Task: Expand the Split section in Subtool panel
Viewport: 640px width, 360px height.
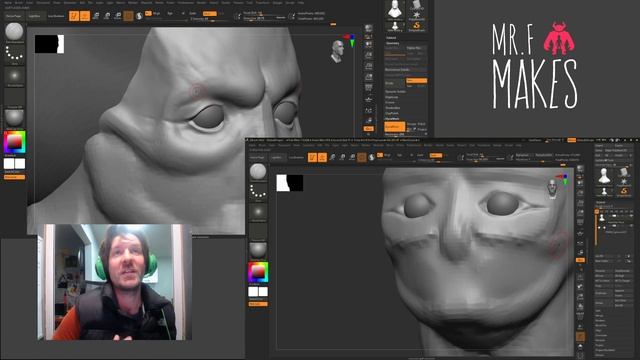Action: pyautogui.click(x=599, y=311)
